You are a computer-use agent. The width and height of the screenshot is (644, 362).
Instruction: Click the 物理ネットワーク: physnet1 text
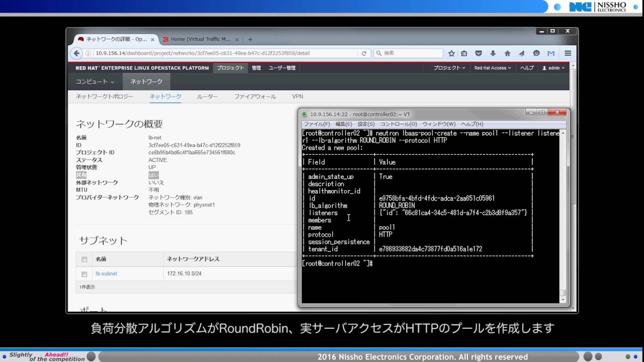[x=182, y=205]
